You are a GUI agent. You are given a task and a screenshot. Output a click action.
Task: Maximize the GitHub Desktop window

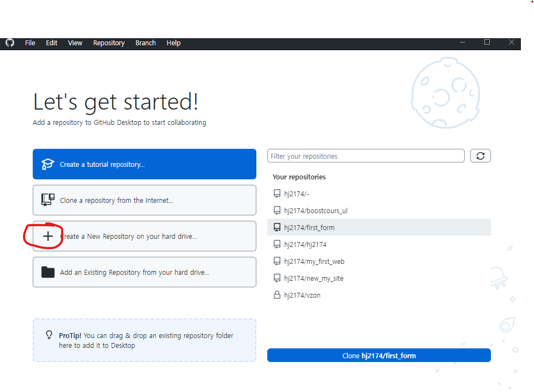pos(487,42)
